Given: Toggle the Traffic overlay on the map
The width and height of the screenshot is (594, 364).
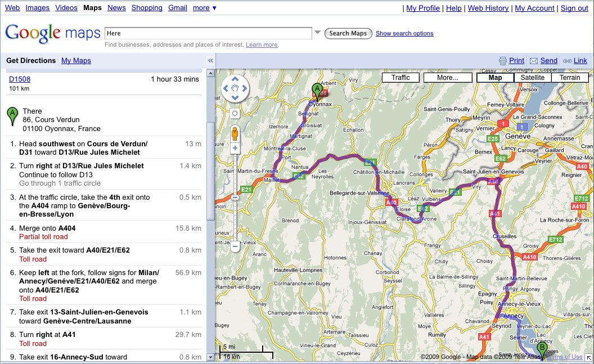Looking at the screenshot, I should (x=400, y=78).
